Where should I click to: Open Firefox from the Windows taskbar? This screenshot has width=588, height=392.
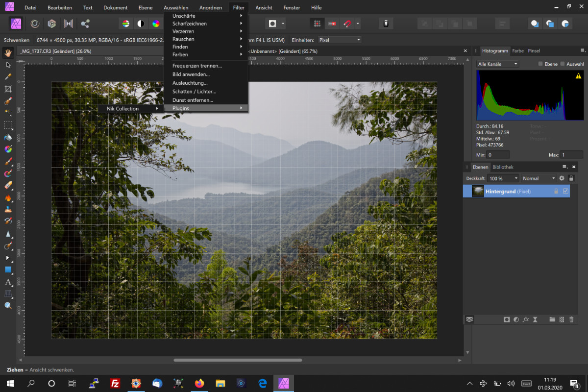(199, 383)
